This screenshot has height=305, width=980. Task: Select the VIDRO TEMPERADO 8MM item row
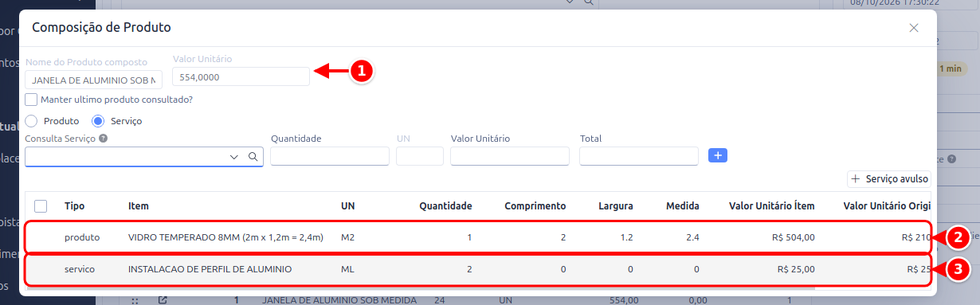(x=478, y=237)
